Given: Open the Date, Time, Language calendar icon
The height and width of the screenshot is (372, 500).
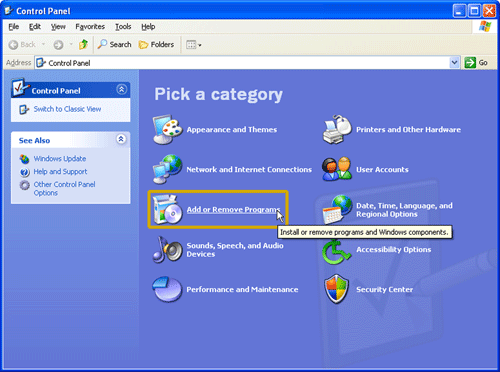Looking at the screenshot, I should [337, 209].
